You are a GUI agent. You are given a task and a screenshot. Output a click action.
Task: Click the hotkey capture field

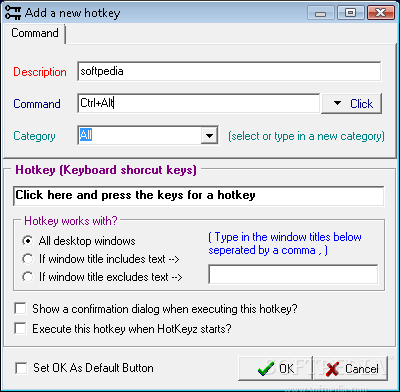pos(199,196)
